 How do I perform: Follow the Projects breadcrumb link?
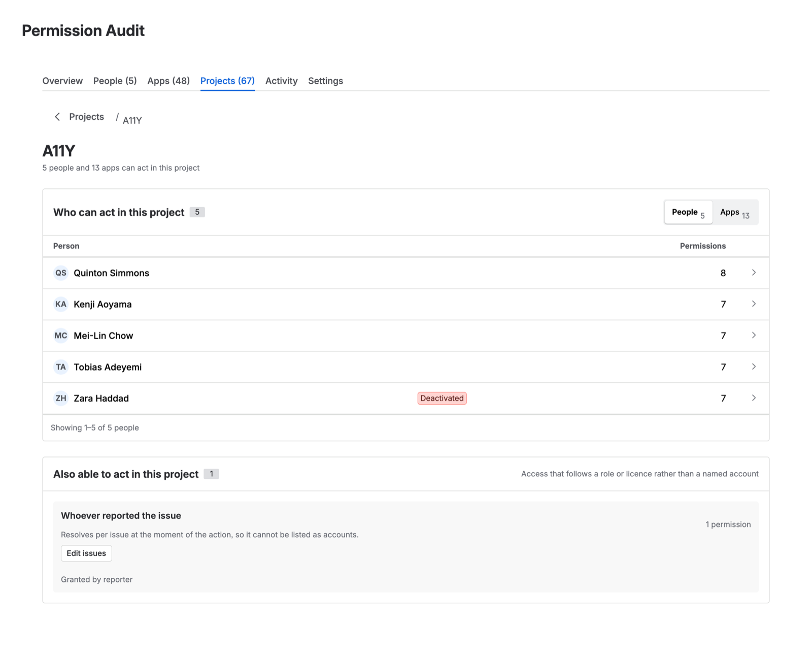click(x=86, y=117)
